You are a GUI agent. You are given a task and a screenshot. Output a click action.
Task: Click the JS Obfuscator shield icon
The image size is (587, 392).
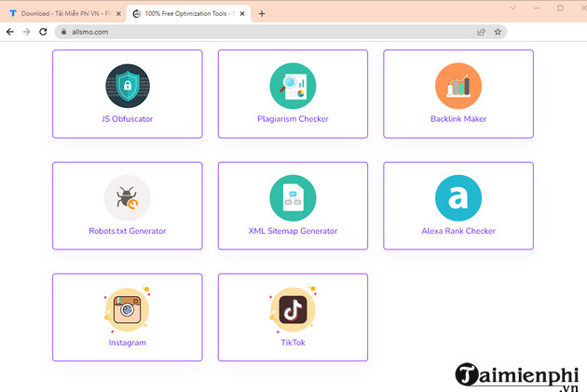128,86
